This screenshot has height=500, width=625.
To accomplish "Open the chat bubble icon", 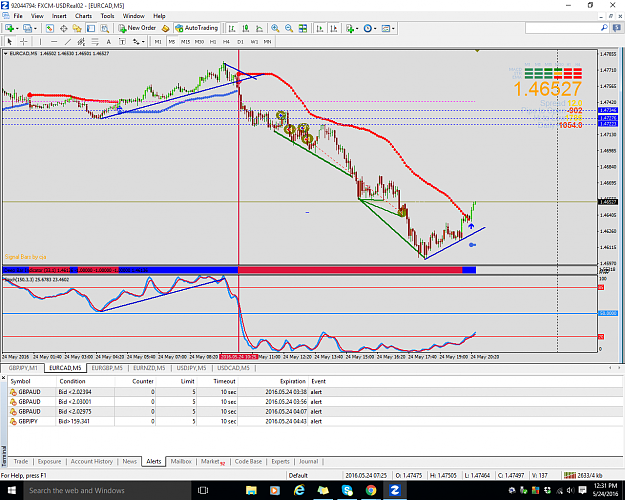I will coord(617,28).
